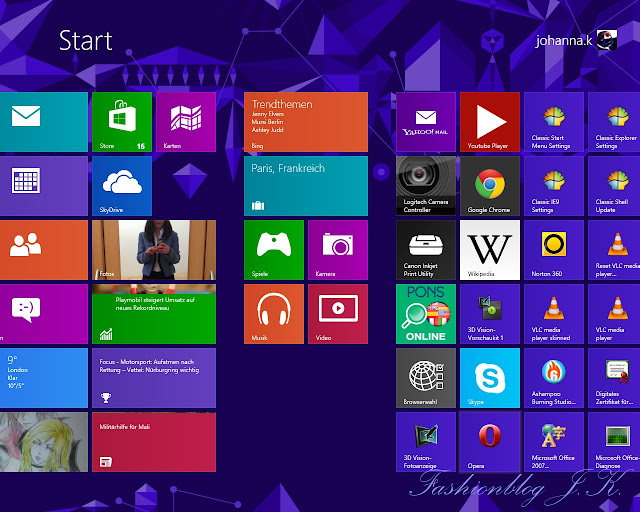Open the People tile
The height and width of the screenshot is (512, 640).
44,250
